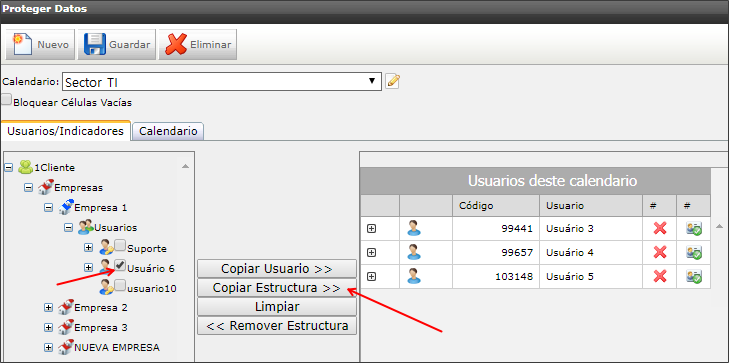Click the pencil edit icon beside Calendario
729x363 pixels.
[393, 81]
